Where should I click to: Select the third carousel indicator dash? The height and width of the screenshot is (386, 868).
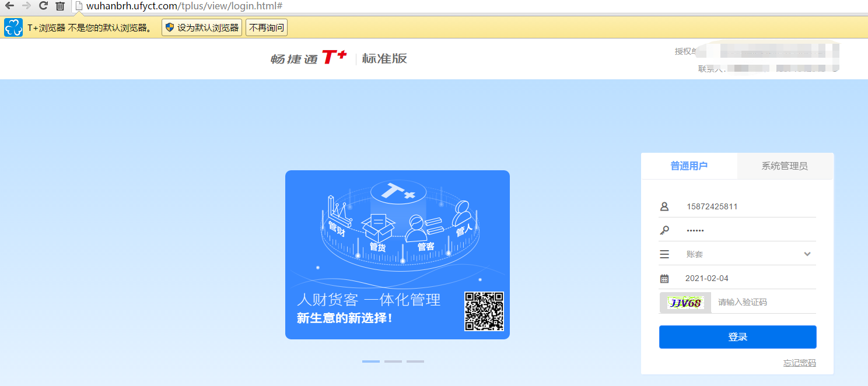[415, 362]
